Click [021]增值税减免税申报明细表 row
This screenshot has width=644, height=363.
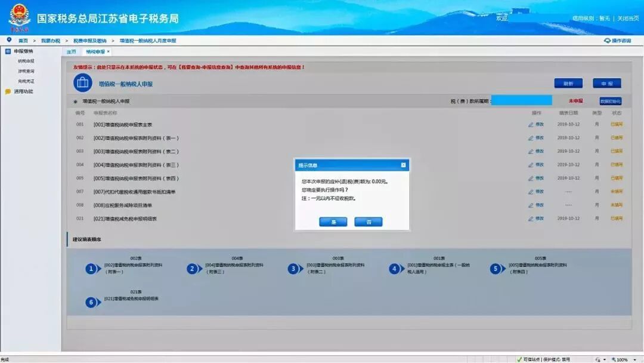click(x=125, y=219)
